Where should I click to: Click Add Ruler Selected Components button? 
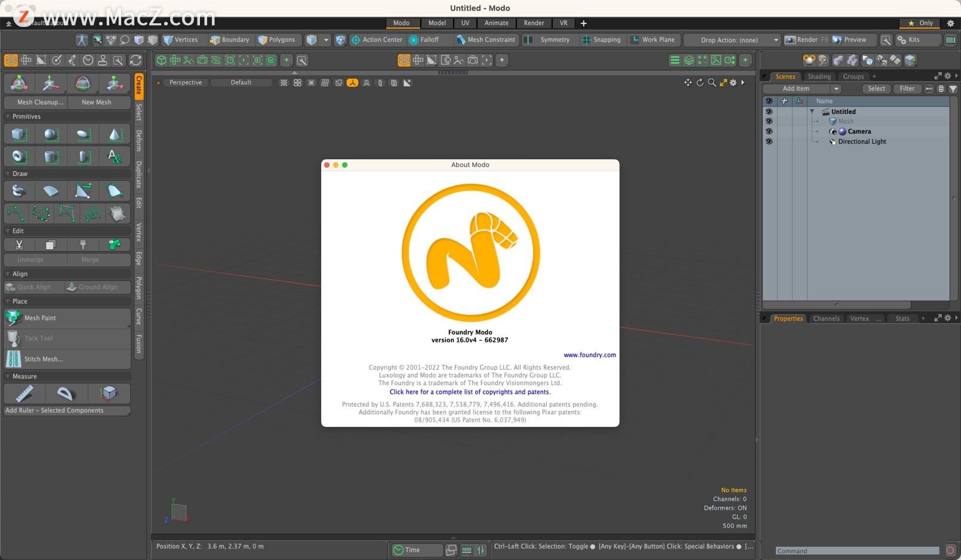point(67,410)
